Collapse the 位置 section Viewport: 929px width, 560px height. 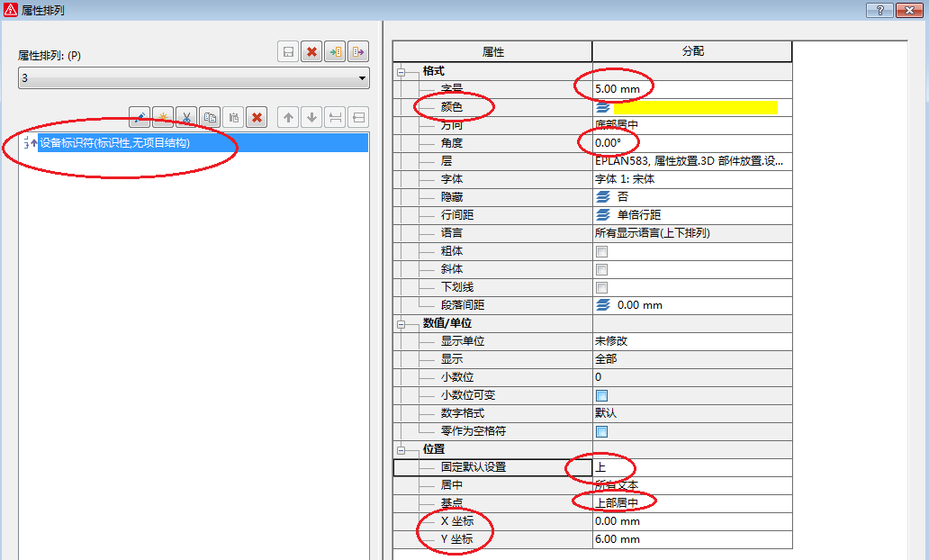401,449
